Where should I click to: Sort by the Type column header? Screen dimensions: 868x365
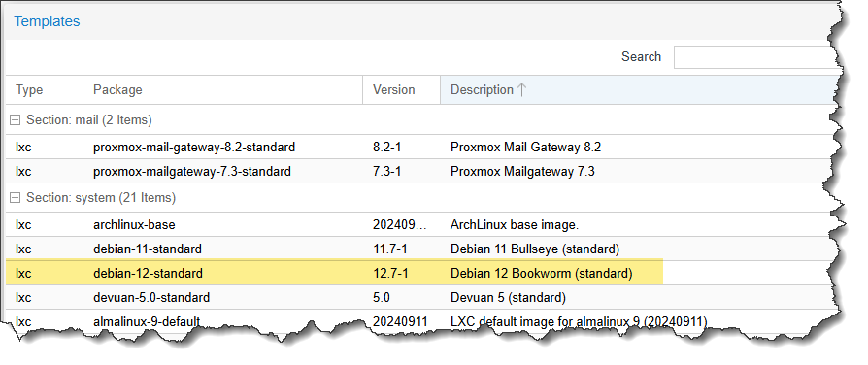coord(45,89)
